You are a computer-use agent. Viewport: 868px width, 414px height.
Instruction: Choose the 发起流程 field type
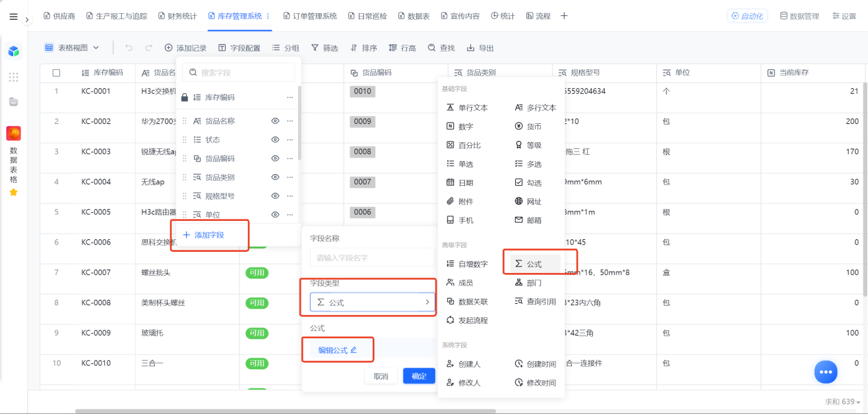(x=468, y=320)
